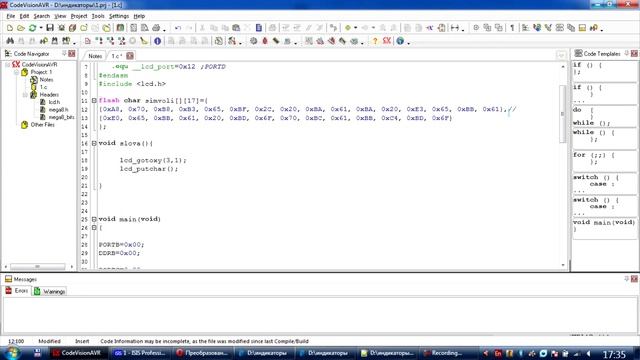Close the Messages panel
Image resolution: width=640 pixels, height=360 pixels.
click(634, 279)
